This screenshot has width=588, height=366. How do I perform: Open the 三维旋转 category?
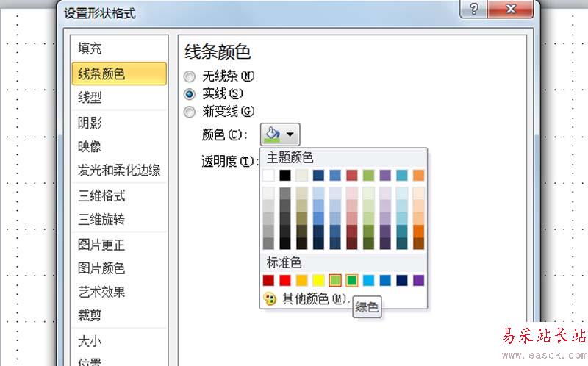click(119, 219)
